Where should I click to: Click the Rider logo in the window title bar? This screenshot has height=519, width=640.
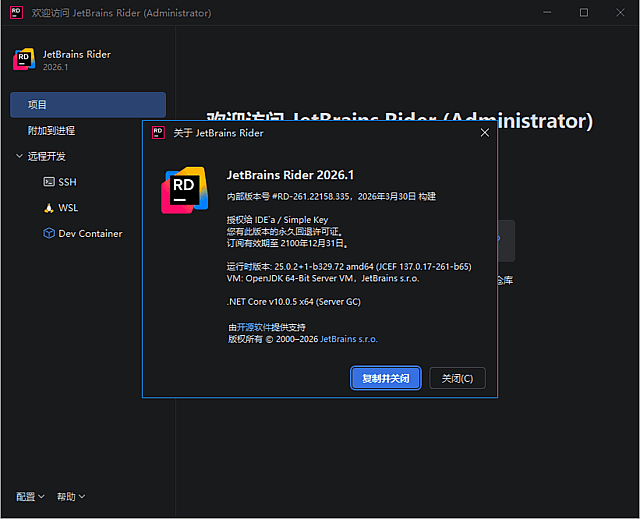16,13
